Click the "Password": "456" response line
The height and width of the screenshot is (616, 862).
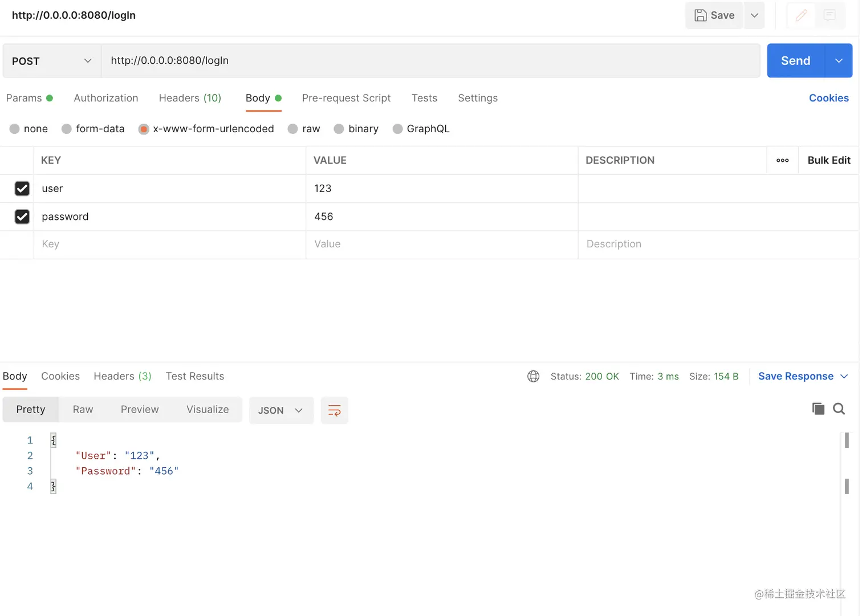127,471
